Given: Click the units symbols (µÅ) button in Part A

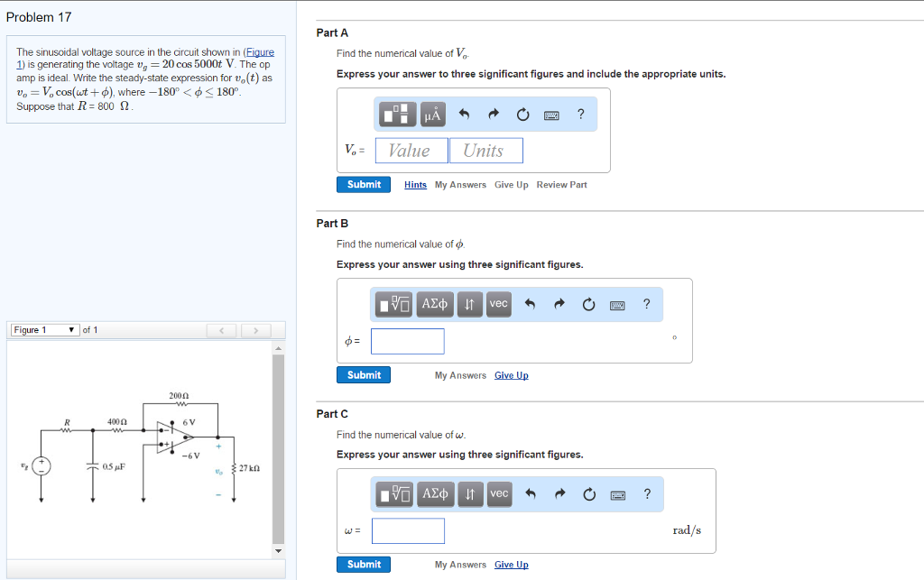Looking at the screenshot, I should click(x=432, y=115).
